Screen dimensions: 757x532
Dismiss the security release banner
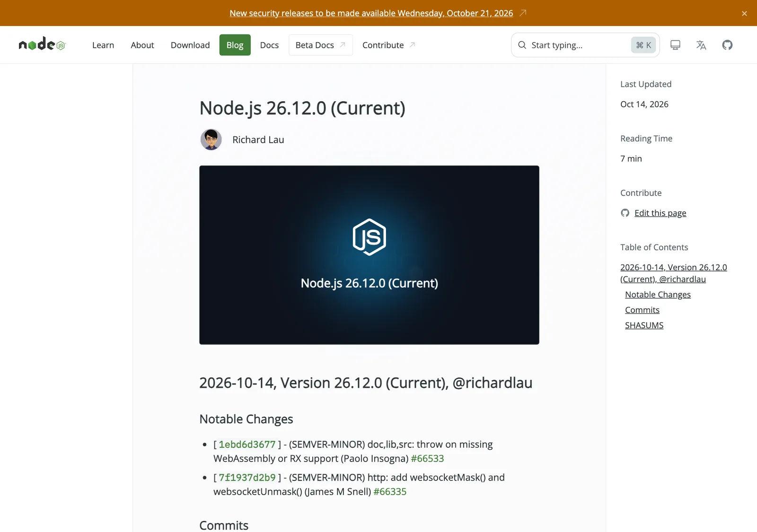click(x=744, y=13)
